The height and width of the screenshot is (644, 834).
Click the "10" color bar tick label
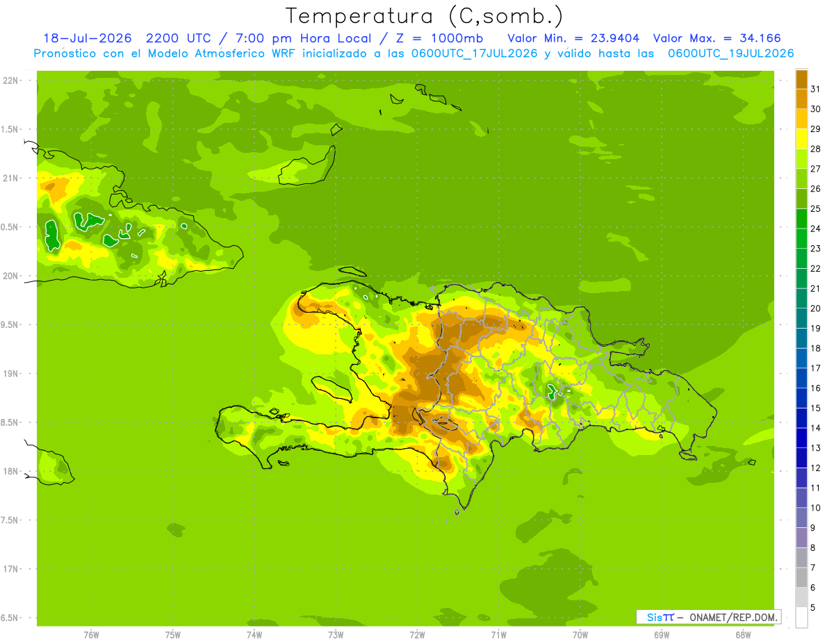(x=815, y=508)
